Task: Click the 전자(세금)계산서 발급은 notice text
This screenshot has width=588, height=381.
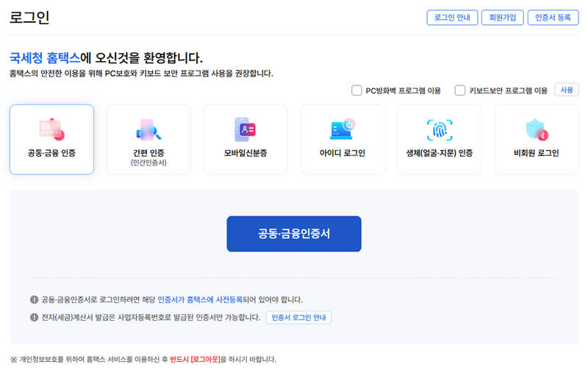Action: [151, 317]
